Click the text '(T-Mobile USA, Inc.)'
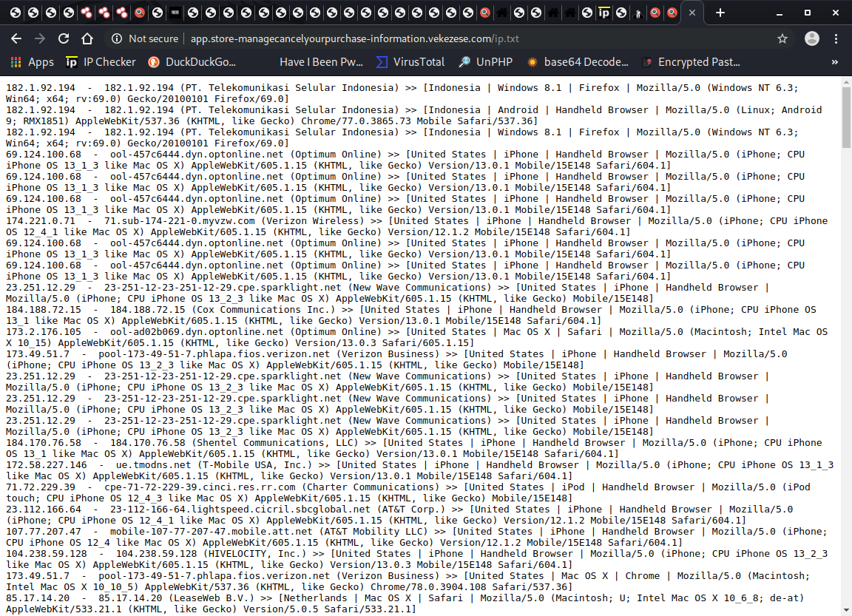Viewport: 852px width, 616px height. 255,465
